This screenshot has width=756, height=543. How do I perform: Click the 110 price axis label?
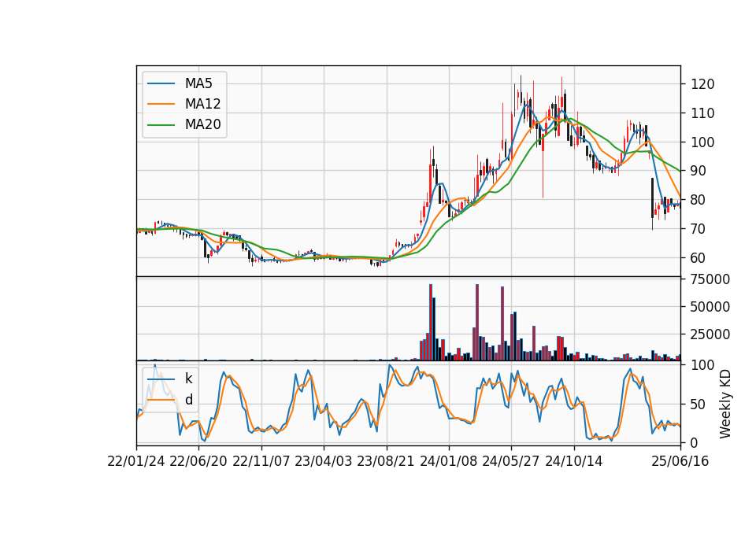pos(702,113)
